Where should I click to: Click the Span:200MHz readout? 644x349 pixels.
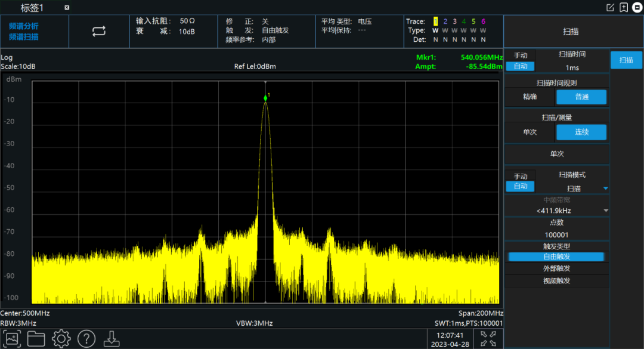[x=481, y=313]
